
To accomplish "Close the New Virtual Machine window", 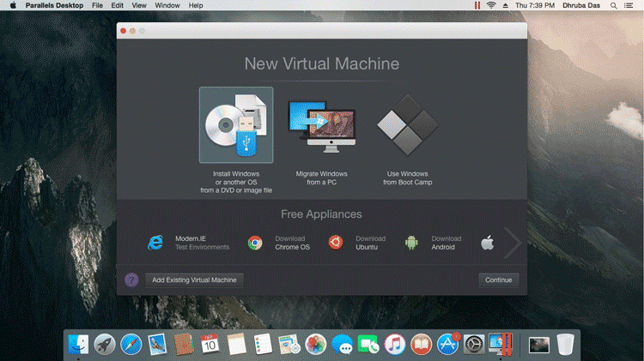I will click(123, 31).
